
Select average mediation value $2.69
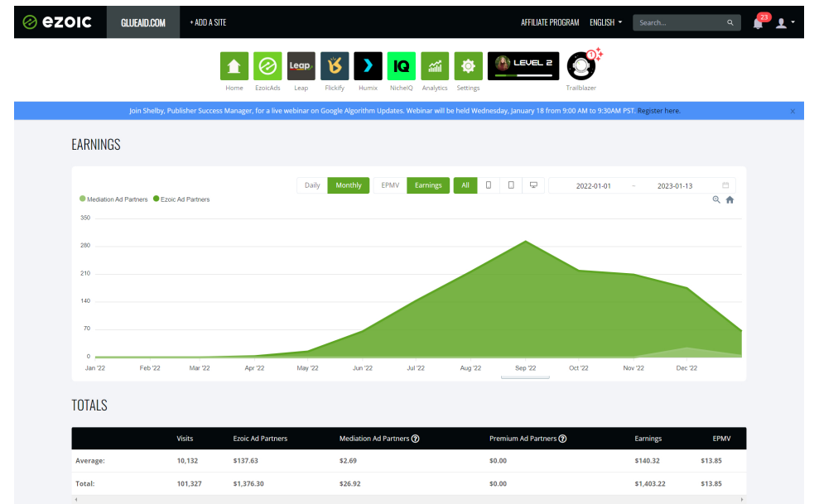click(348, 461)
